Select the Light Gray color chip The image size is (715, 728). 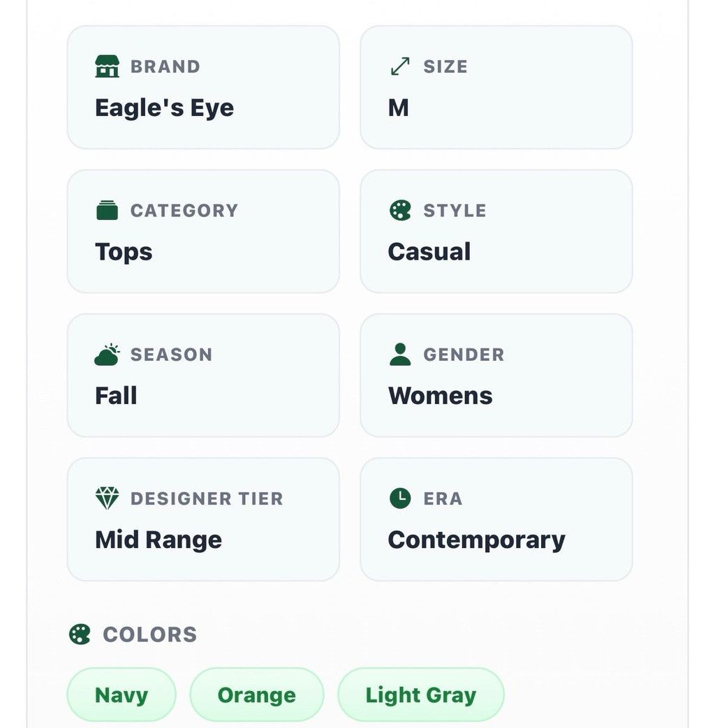(x=421, y=695)
